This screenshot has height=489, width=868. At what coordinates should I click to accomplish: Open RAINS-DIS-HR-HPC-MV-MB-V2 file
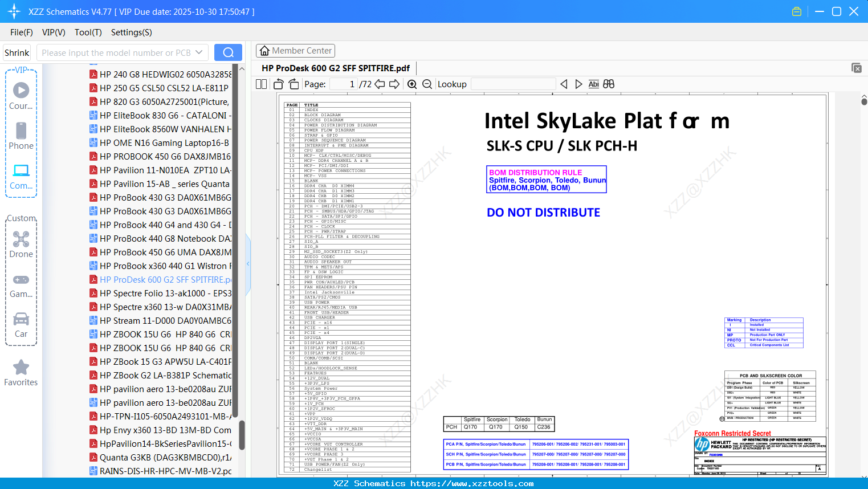pos(161,471)
